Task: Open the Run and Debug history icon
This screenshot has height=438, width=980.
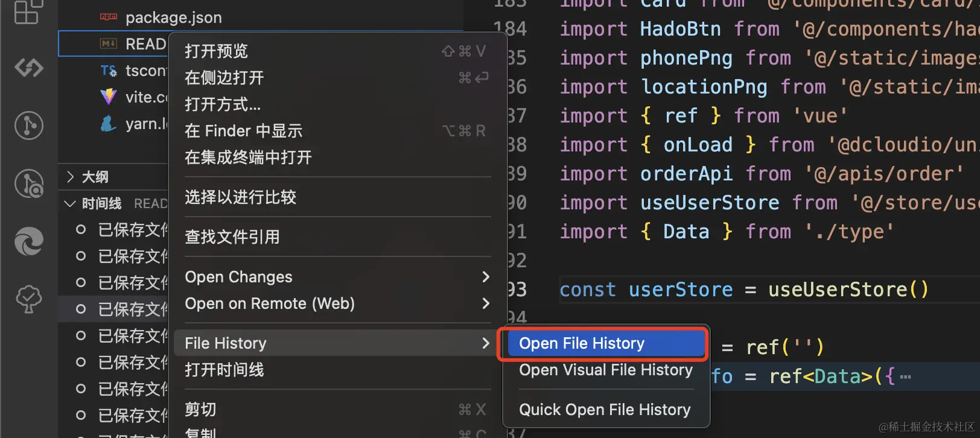Action: coord(28,183)
